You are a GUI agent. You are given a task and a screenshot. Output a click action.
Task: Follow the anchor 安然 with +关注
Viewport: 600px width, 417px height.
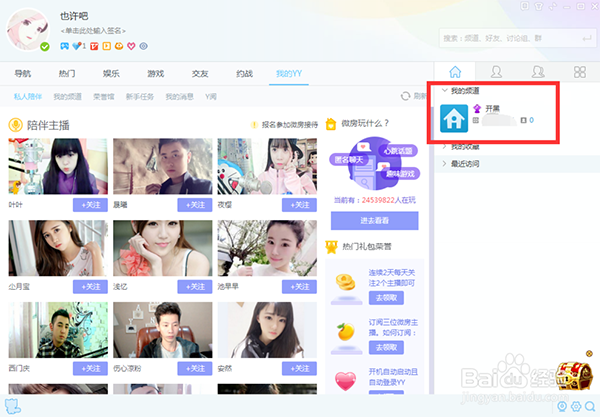tap(299, 368)
